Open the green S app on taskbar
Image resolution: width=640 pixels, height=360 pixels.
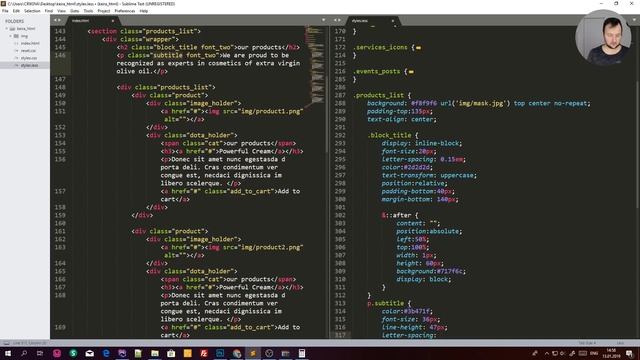click(73, 353)
